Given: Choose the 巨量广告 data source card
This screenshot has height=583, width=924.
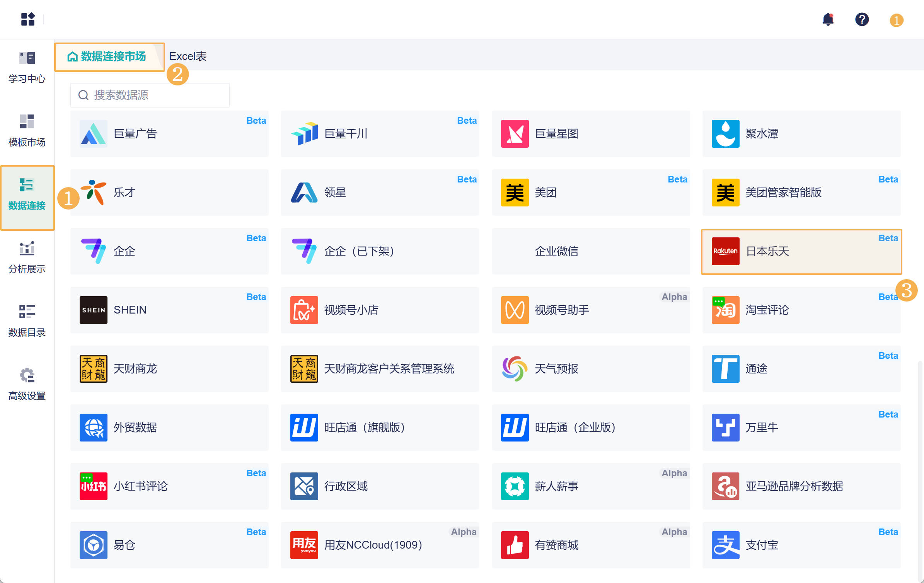Looking at the screenshot, I should 169,134.
